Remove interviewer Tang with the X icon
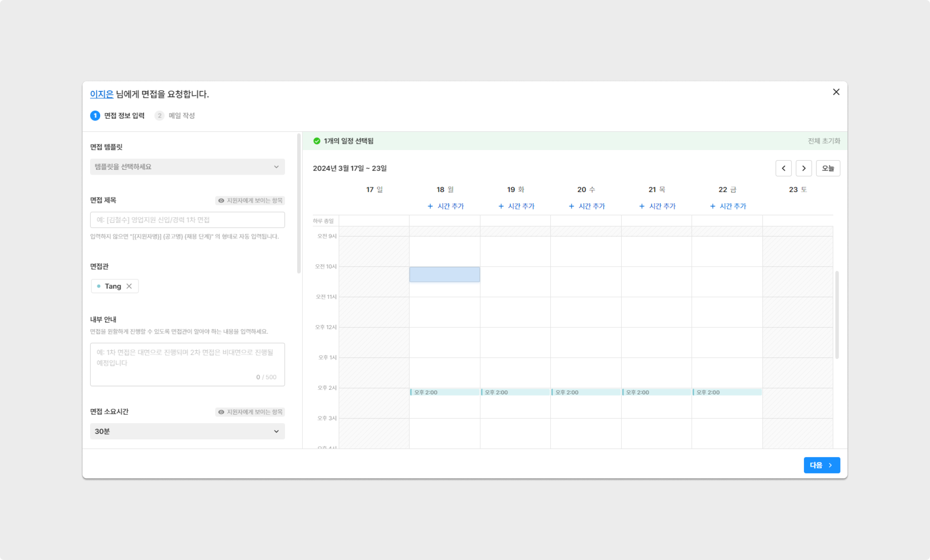 point(129,286)
